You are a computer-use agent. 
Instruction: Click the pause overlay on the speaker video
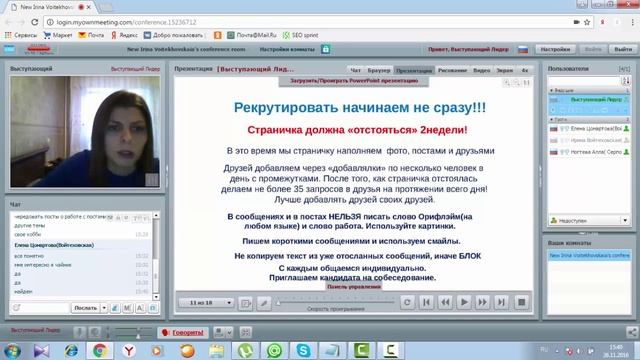tap(152, 180)
